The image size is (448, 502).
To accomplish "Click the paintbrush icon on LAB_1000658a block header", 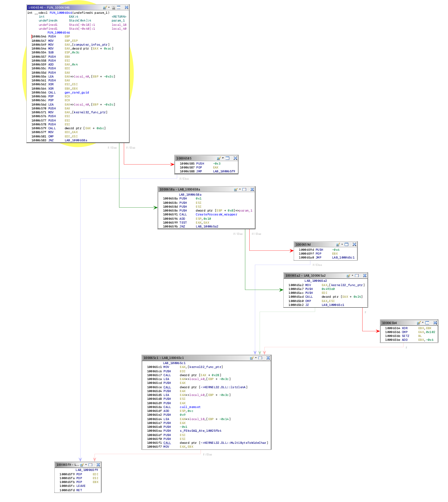I will (235, 189).
